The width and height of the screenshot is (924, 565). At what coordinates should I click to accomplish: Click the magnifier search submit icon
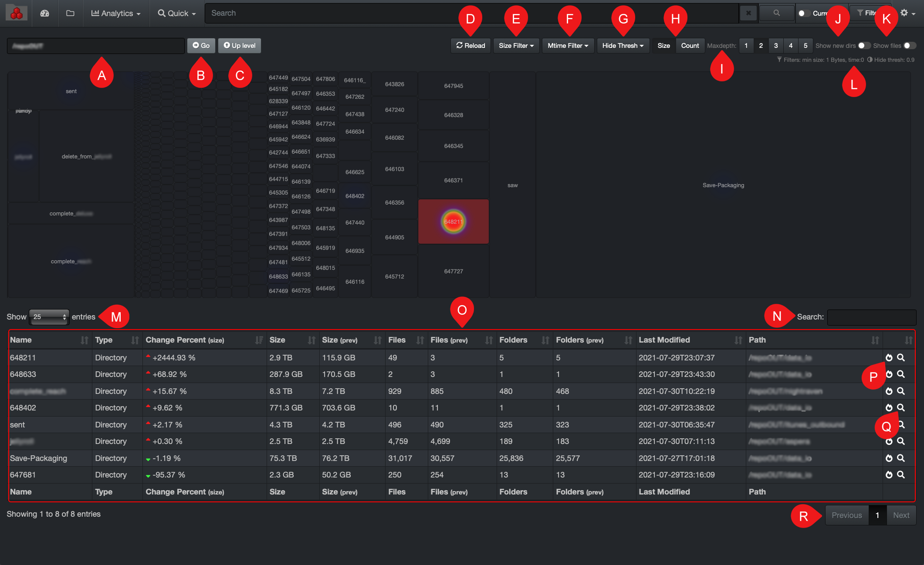click(x=776, y=13)
